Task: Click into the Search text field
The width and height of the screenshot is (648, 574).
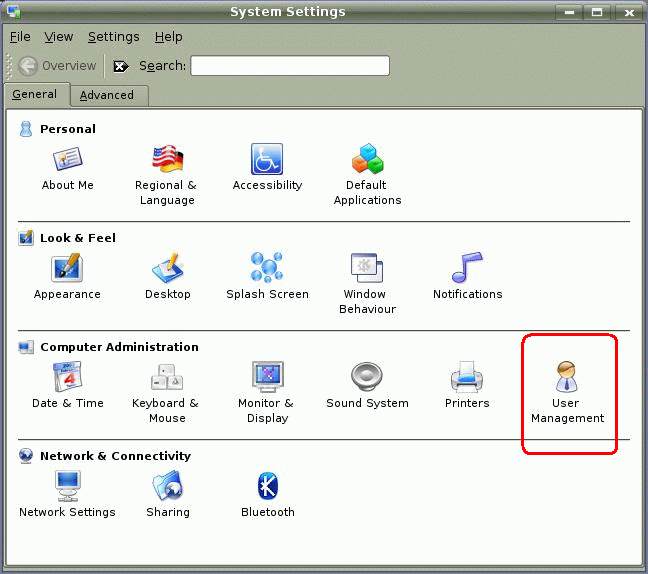Action: tap(290, 66)
